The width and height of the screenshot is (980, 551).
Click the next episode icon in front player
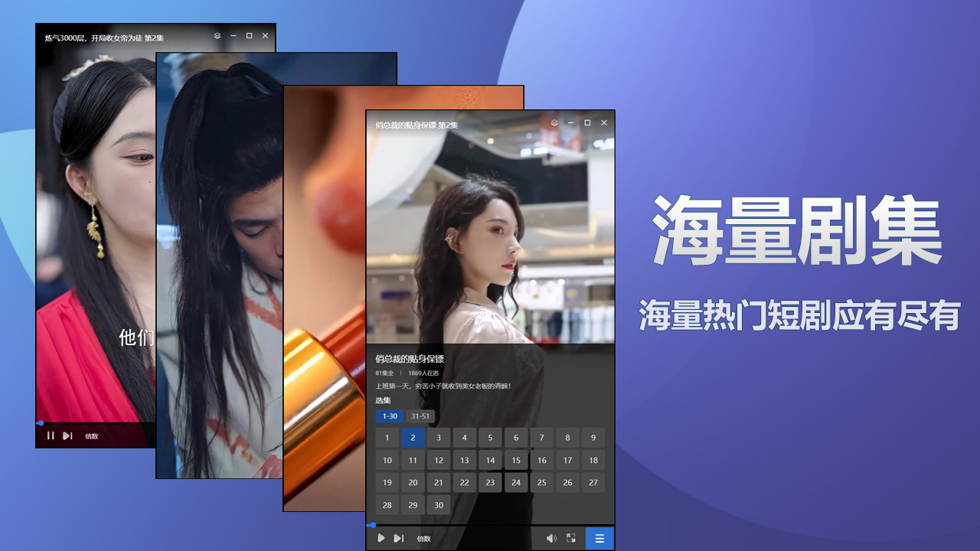tap(398, 538)
